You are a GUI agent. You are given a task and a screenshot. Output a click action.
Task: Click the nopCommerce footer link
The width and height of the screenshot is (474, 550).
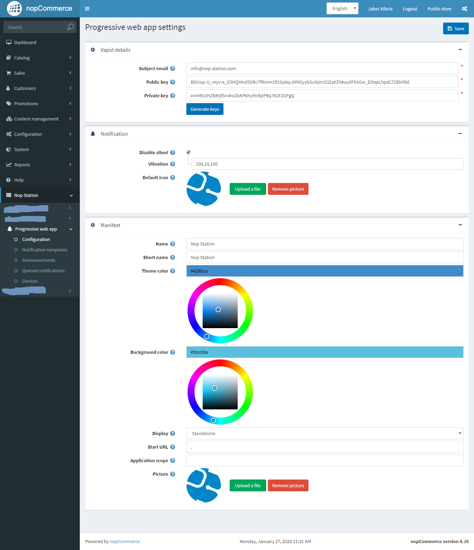pyautogui.click(x=125, y=542)
